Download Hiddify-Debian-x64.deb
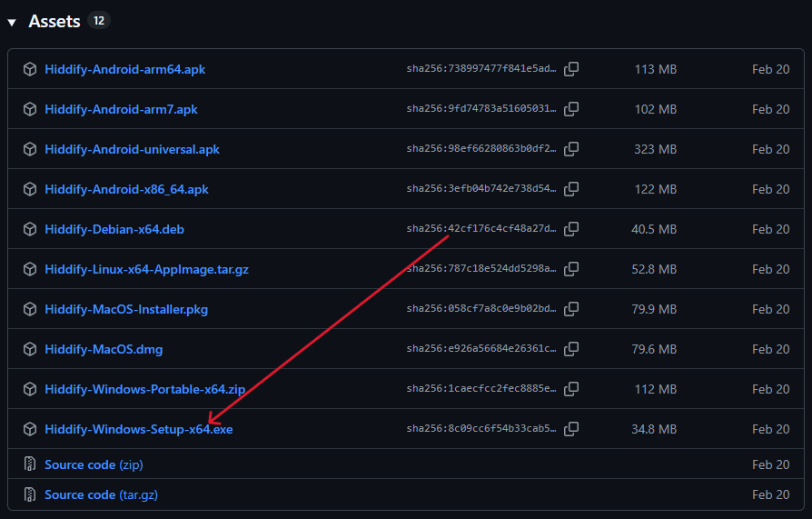The image size is (812, 519). point(114,229)
